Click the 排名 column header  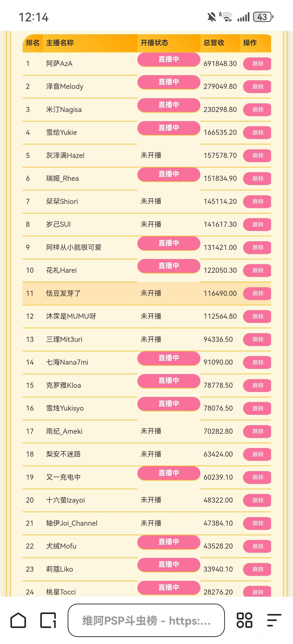tap(32, 43)
